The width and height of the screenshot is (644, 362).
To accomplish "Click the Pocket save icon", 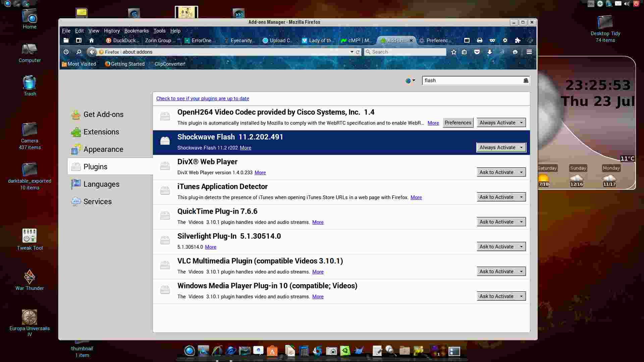I will click(x=477, y=52).
